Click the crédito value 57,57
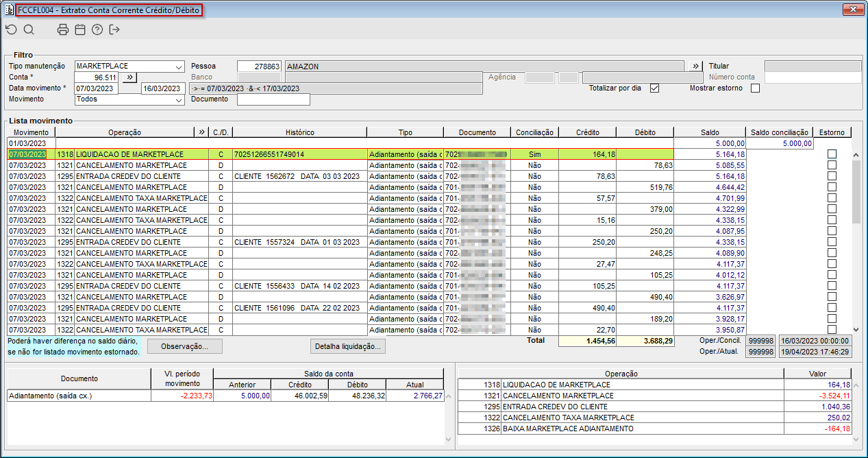This screenshot has height=458, width=868. 604,198
